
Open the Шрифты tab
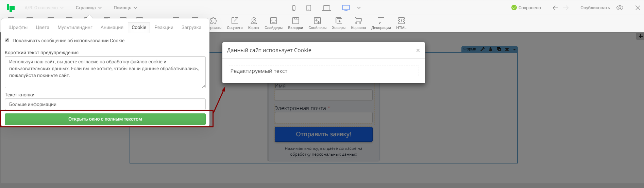pyautogui.click(x=18, y=27)
